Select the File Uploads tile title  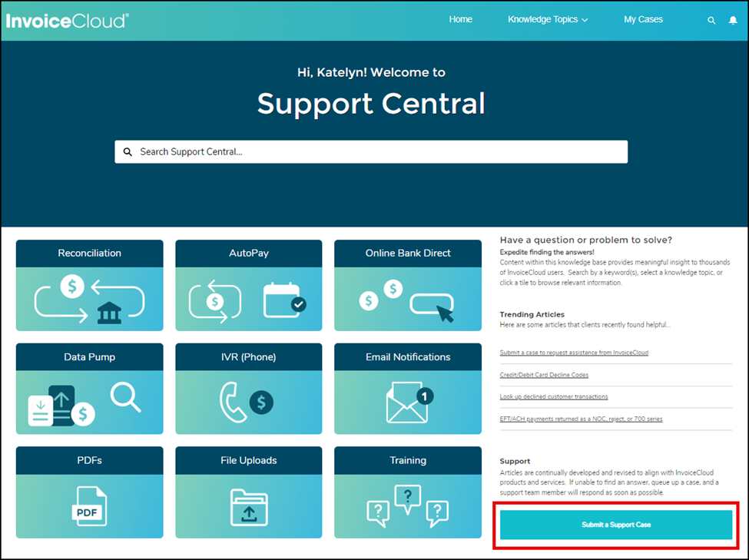[x=249, y=460]
